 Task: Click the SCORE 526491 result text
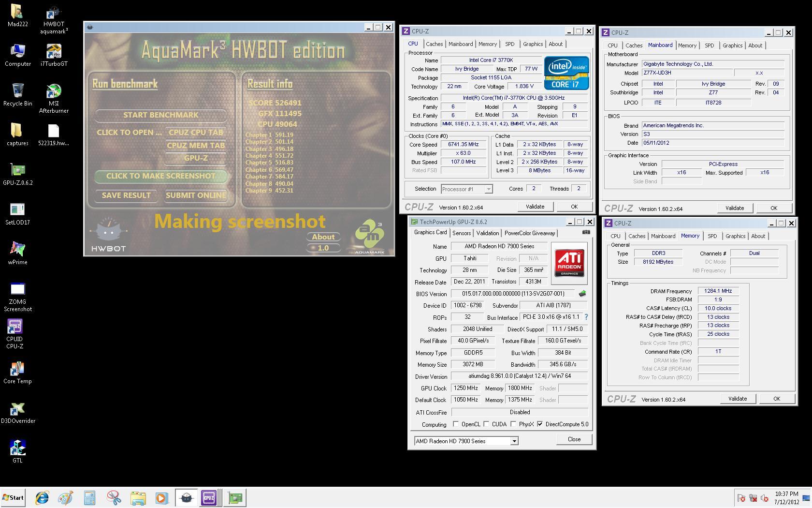(275, 103)
